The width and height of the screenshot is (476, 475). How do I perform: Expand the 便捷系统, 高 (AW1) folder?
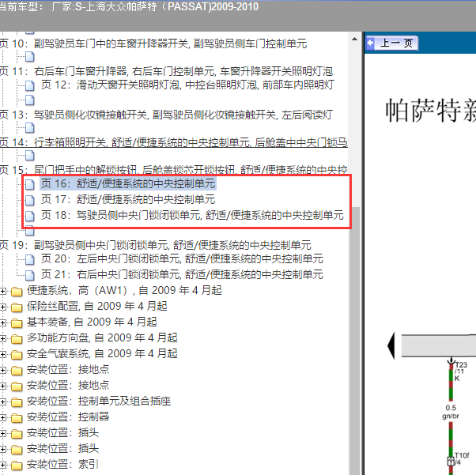coord(2,292)
